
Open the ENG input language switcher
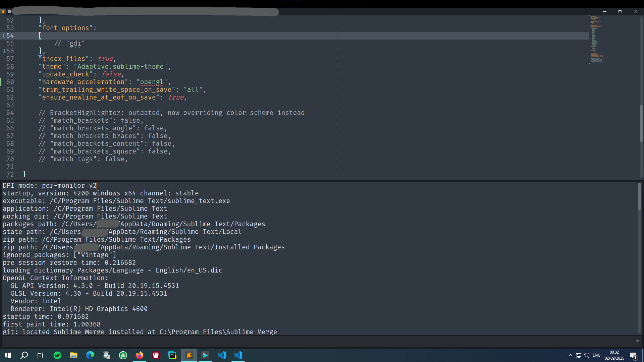(x=596, y=355)
